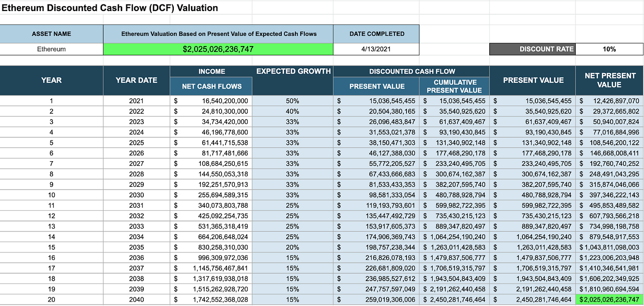This screenshot has height=306, width=644.
Task: Select the CUMULATIVE PRESENT VALUE subheader
Action: [x=455, y=86]
